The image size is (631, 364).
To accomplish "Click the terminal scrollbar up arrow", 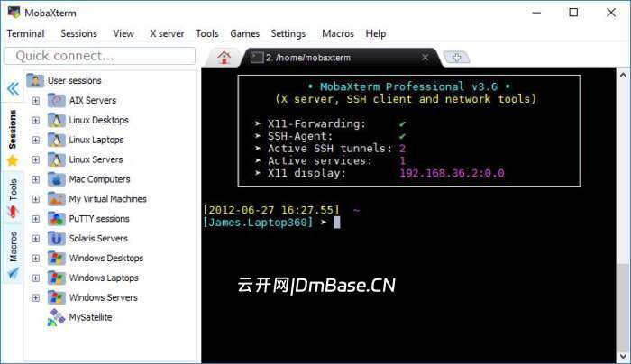I will [x=623, y=75].
